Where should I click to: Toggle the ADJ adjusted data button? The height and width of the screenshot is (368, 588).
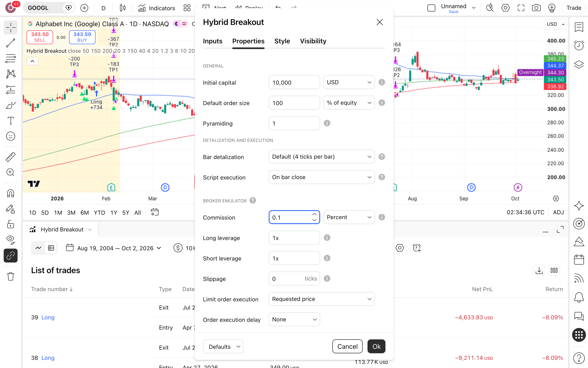[x=558, y=212]
